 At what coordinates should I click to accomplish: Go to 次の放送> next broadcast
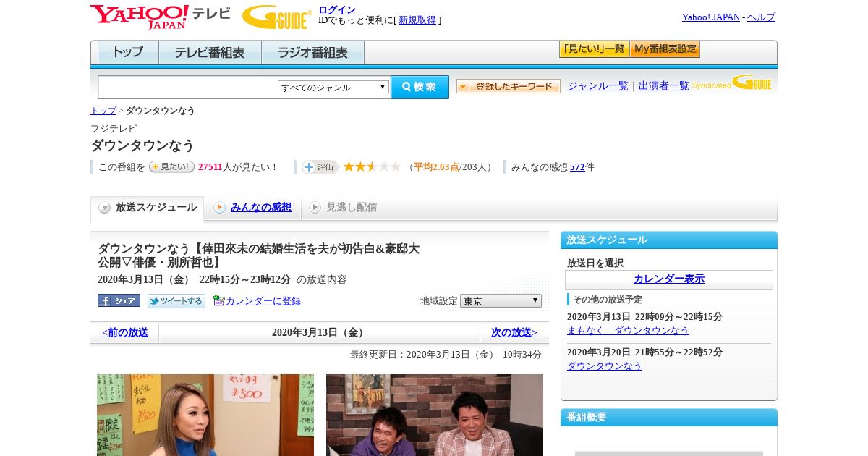tap(514, 333)
